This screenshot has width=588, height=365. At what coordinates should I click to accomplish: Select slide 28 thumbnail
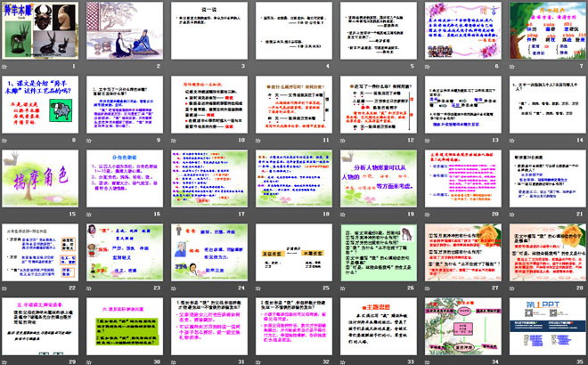(548, 252)
